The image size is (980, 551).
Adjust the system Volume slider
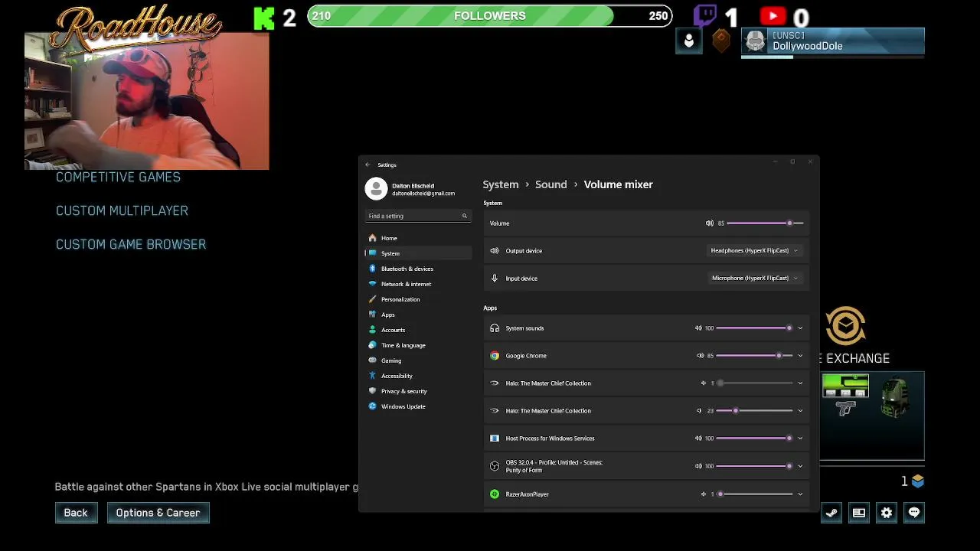(x=765, y=223)
